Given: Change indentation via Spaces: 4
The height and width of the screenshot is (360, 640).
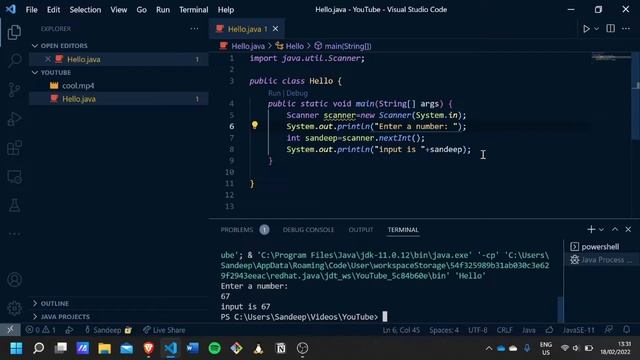Looking at the screenshot, I should [444, 330].
